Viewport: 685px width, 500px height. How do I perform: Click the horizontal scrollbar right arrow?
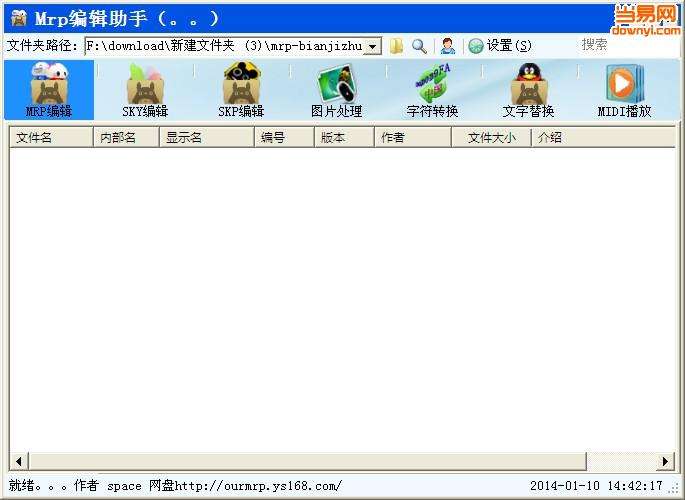[665, 461]
